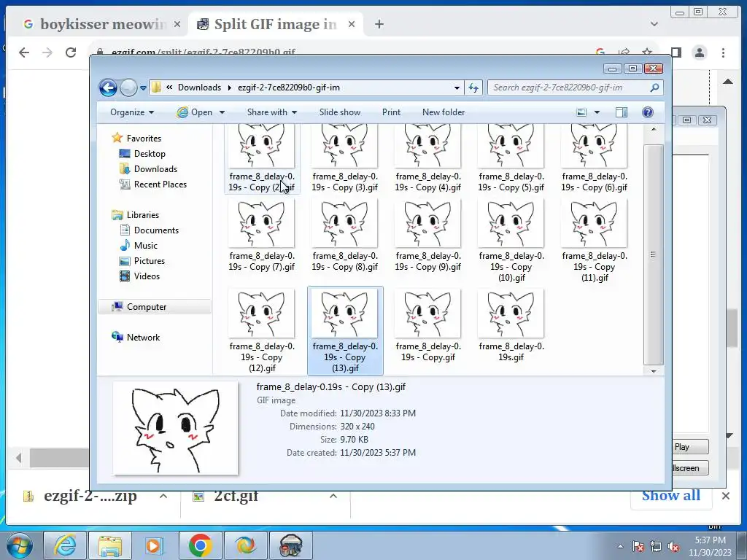The width and height of the screenshot is (747, 560).
Task: Open Chrome profile avatar
Action: point(700,52)
